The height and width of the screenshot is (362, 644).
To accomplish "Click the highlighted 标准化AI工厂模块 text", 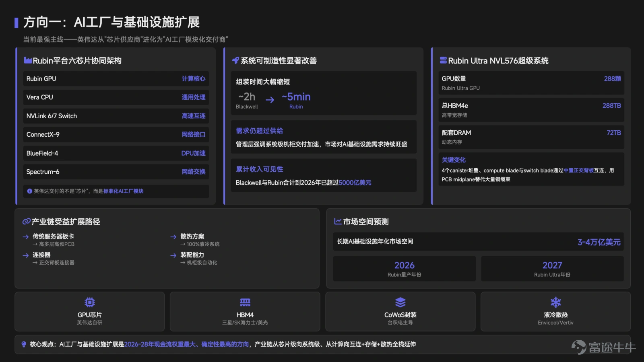I will (x=123, y=191).
